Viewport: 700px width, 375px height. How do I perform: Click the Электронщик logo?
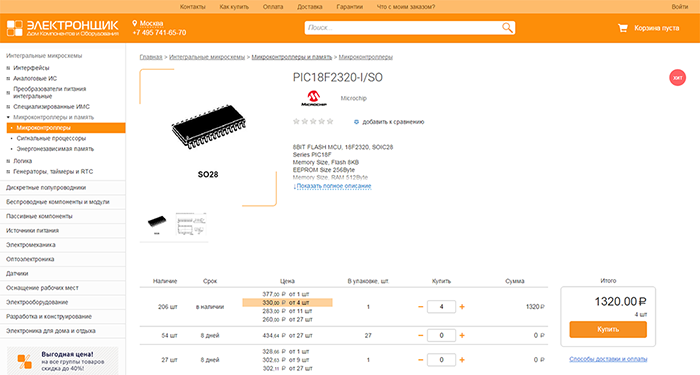63,28
